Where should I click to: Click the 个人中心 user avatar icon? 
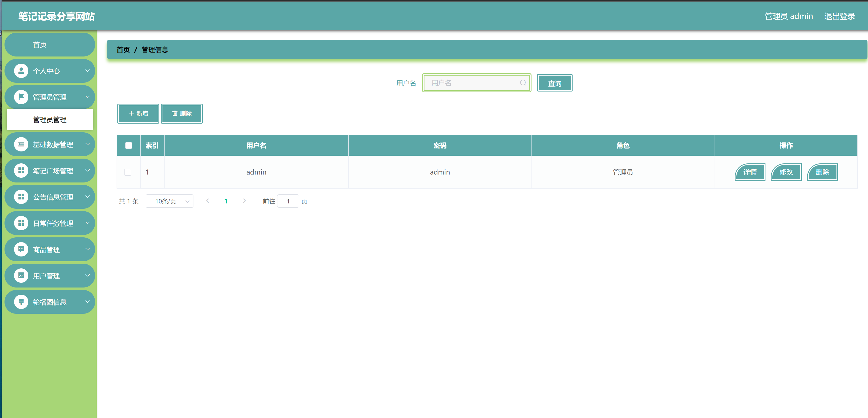tap(21, 71)
